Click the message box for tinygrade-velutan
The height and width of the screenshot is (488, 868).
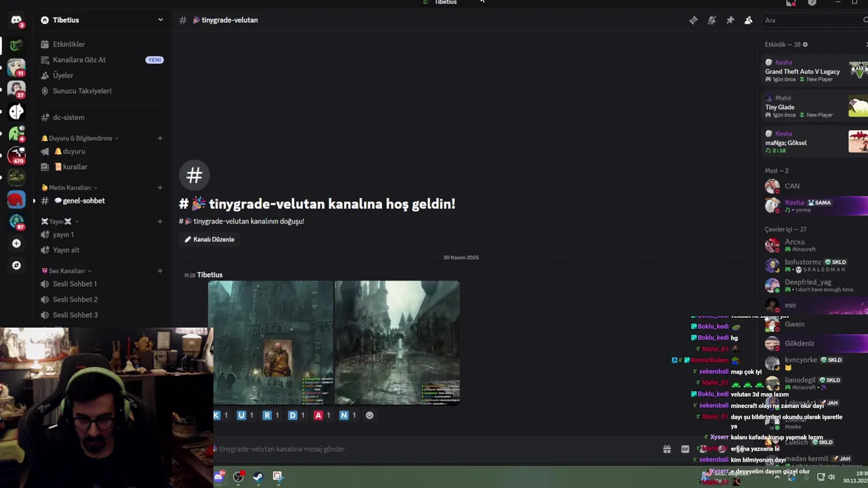[434, 449]
